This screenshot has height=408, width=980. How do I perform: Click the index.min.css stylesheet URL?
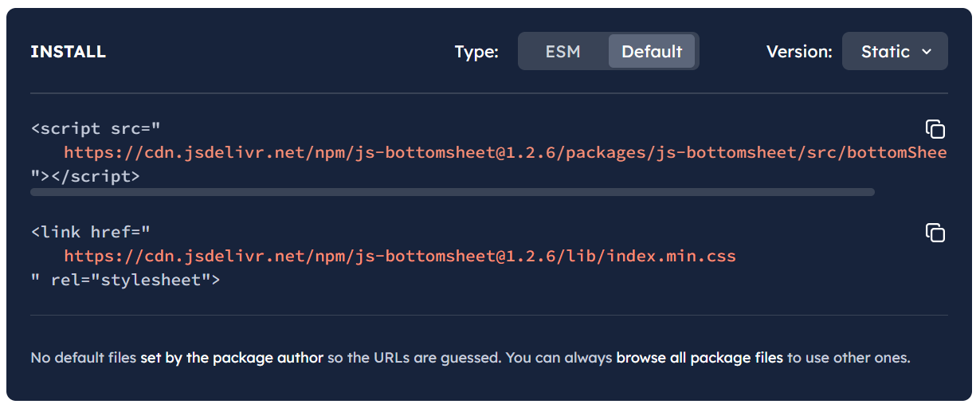pyautogui.click(x=400, y=257)
